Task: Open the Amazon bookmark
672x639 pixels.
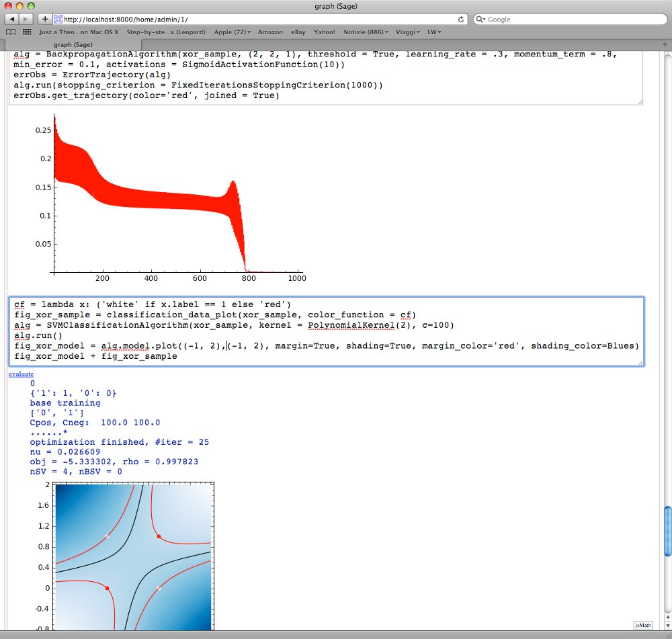Action: 270,32
